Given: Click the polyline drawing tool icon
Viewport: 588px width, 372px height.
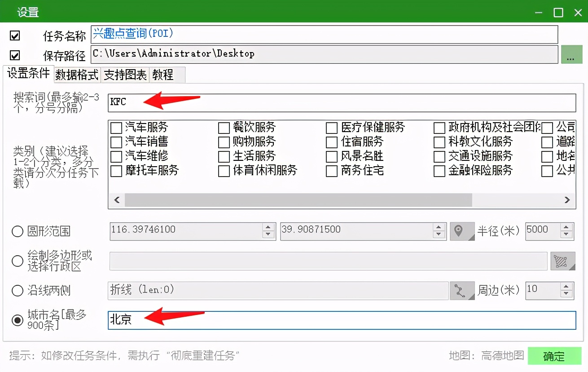Looking at the screenshot, I should coord(462,291).
